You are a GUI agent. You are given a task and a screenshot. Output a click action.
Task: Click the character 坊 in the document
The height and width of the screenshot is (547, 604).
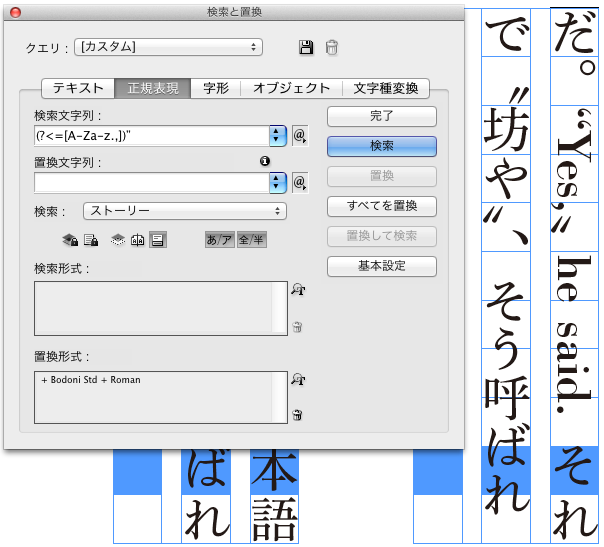point(506,128)
